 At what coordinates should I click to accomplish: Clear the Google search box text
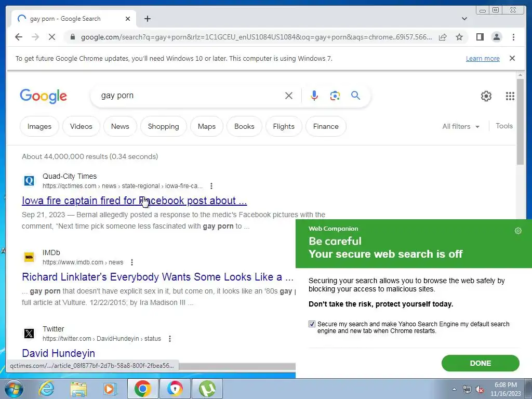click(x=289, y=96)
